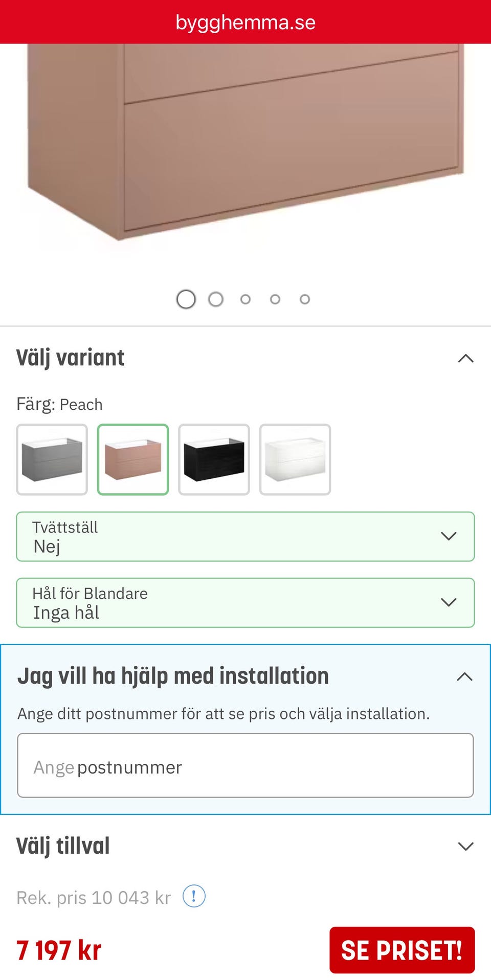The width and height of the screenshot is (491, 980).
Task: Select the Peach color variant
Action: coord(133,459)
